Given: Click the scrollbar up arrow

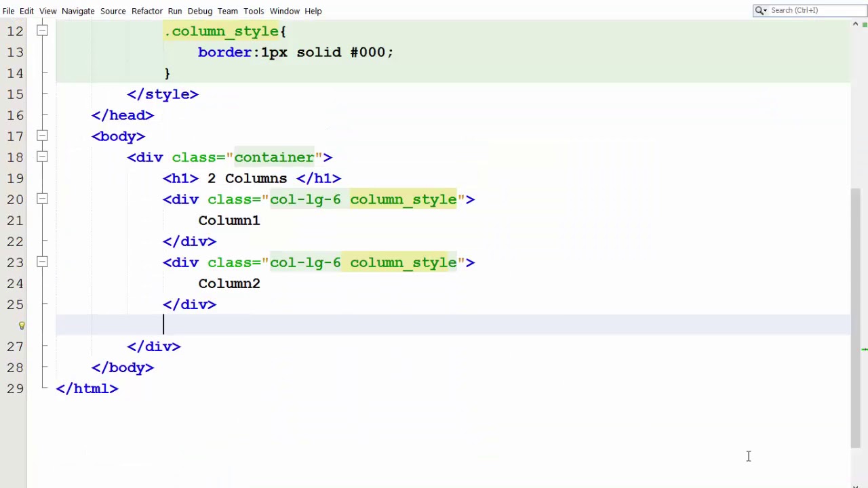Looking at the screenshot, I should pyautogui.click(x=855, y=25).
